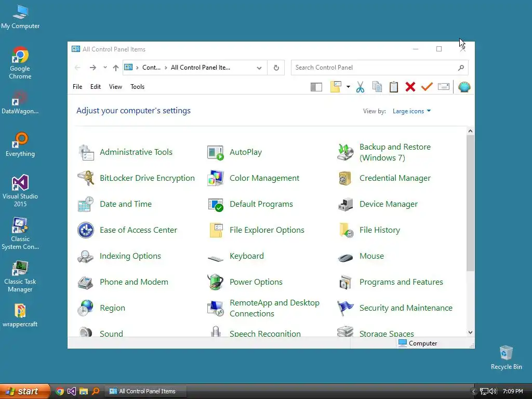
Task: Click the Back navigation arrow
Action: point(77,68)
